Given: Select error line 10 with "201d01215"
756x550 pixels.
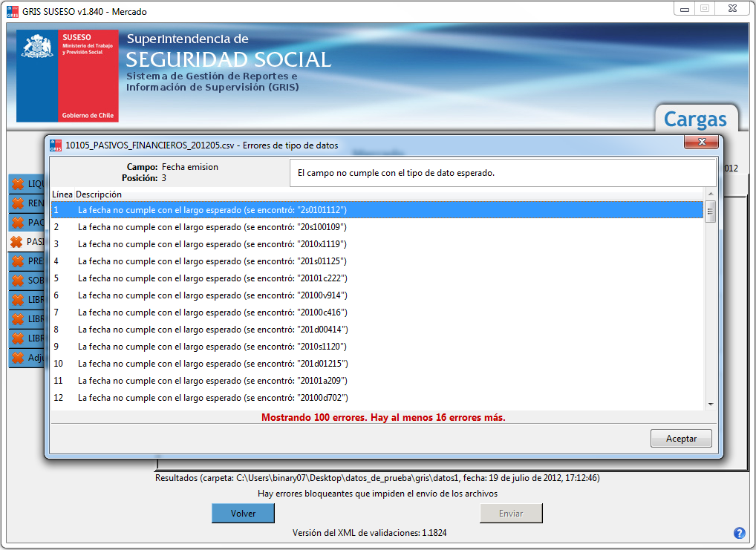Looking at the screenshot, I should pyautogui.click(x=377, y=364).
